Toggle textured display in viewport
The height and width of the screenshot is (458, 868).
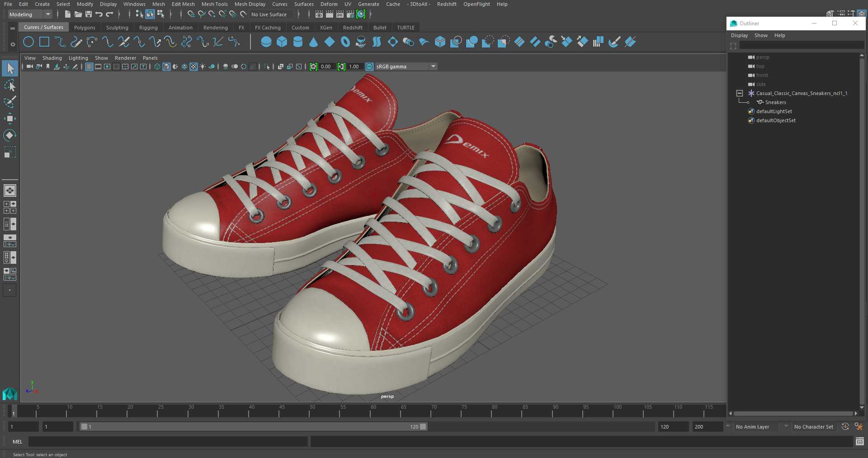(x=193, y=67)
